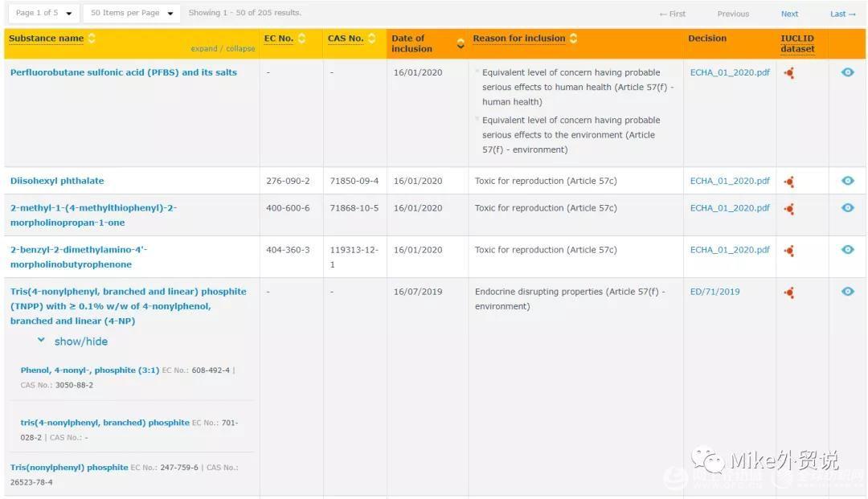Click IUCLID dataset icon for TNPP row
The image size is (868, 499).
pyautogui.click(x=789, y=292)
